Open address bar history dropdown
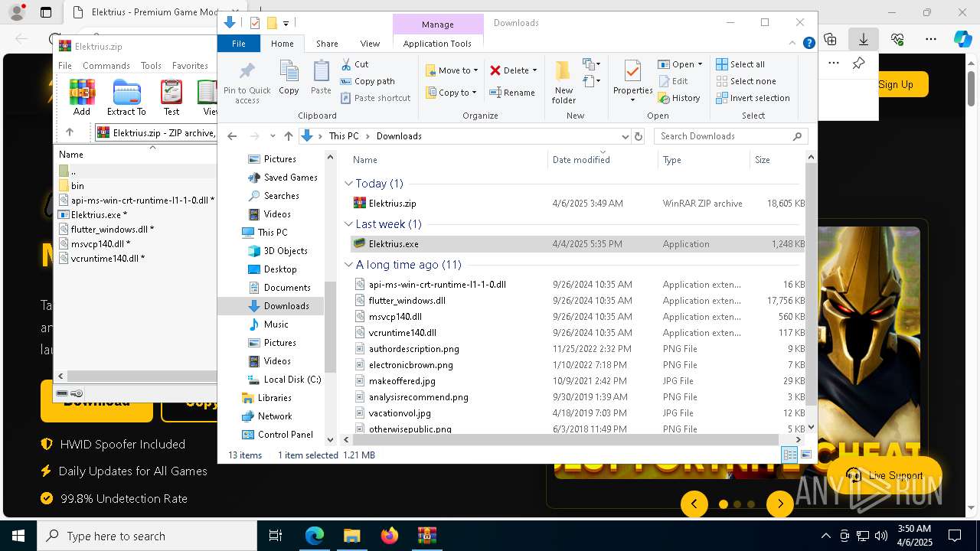Viewport: 980px width, 551px height. point(625,136)
